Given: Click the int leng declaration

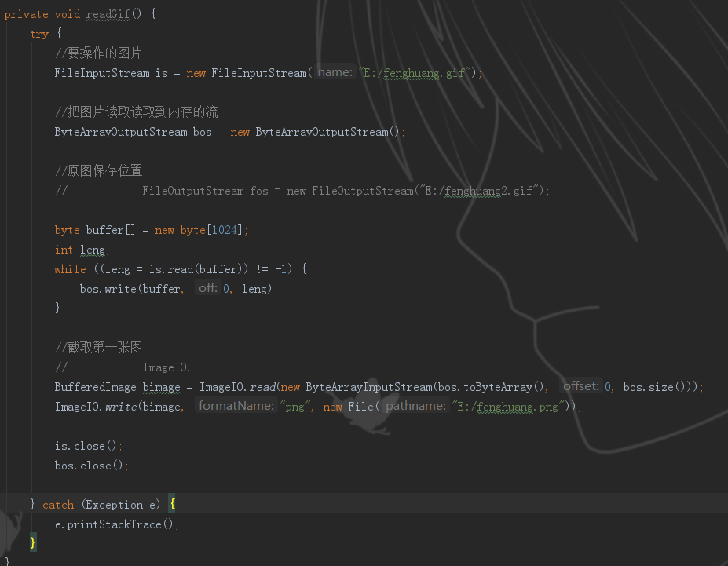Looking at the screenshot, I should tap(82, 250).
